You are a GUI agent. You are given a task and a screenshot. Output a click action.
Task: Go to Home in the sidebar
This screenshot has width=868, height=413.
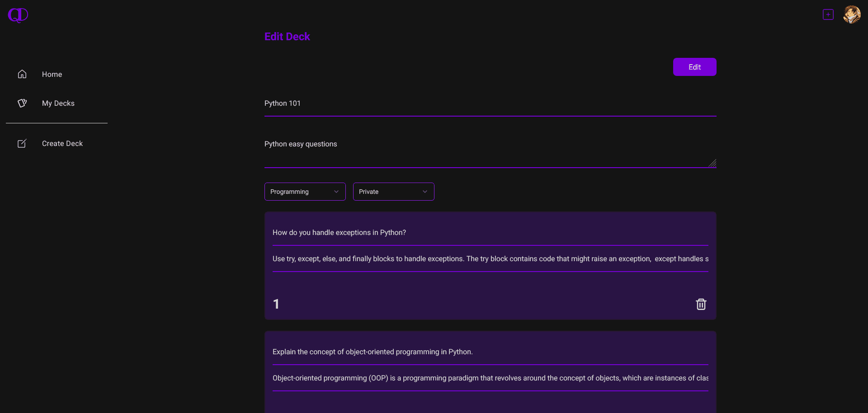tap(52, 74)
